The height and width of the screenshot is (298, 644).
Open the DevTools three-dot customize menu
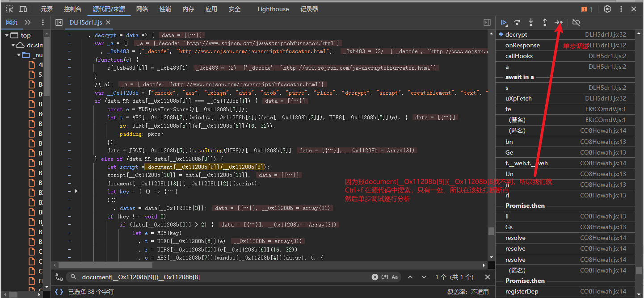tap(621, 9)
